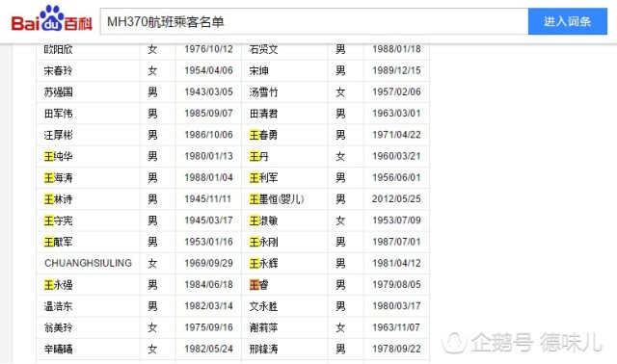Select the name 王春勇

(263, 135)
